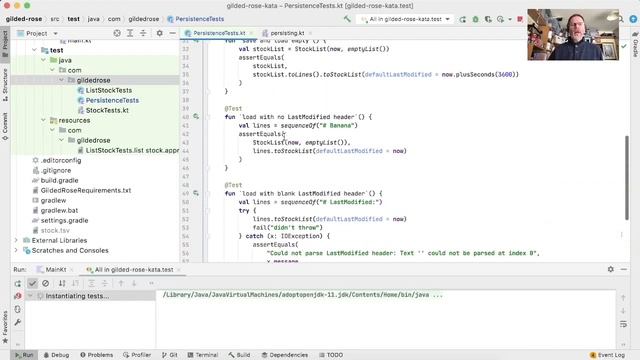Open Dependencies tool window
Image resolution: width=640 pixels, height=360 pixels.
pyautogui.click(x=285, y=355)
